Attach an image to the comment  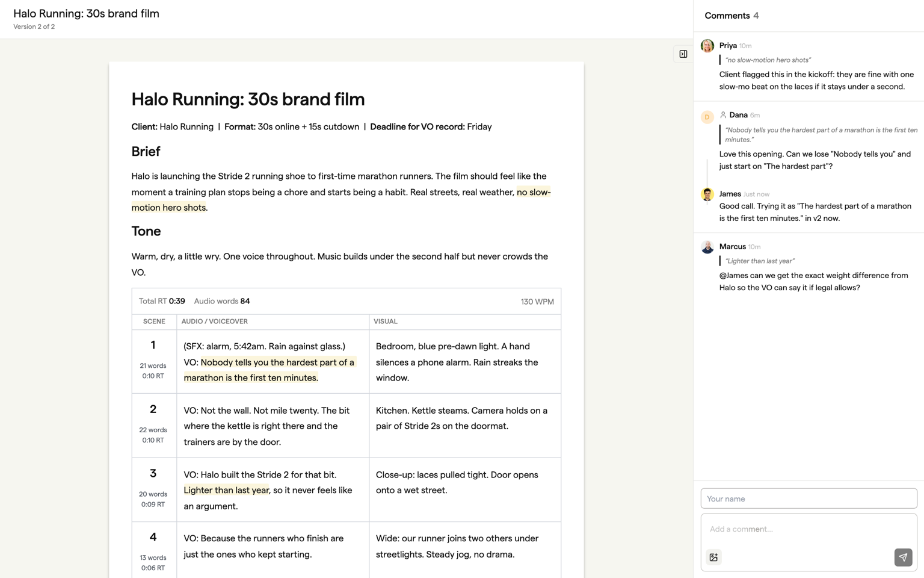(x=713, y=558)
